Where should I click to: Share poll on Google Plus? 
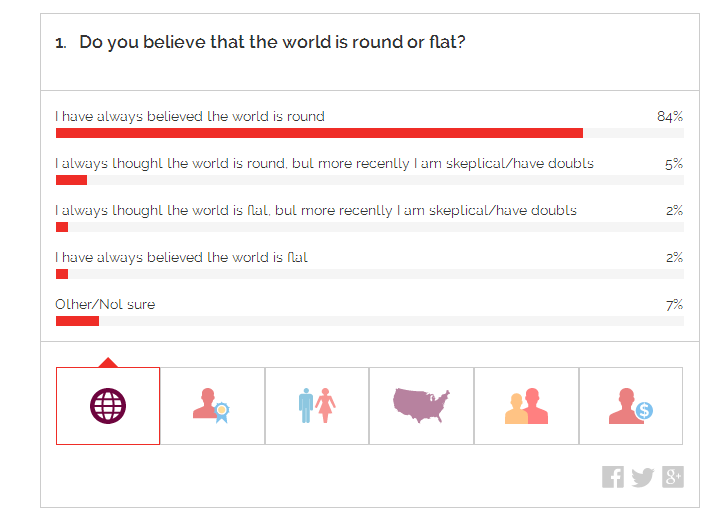pyautogui.click(x=672, y=477)
